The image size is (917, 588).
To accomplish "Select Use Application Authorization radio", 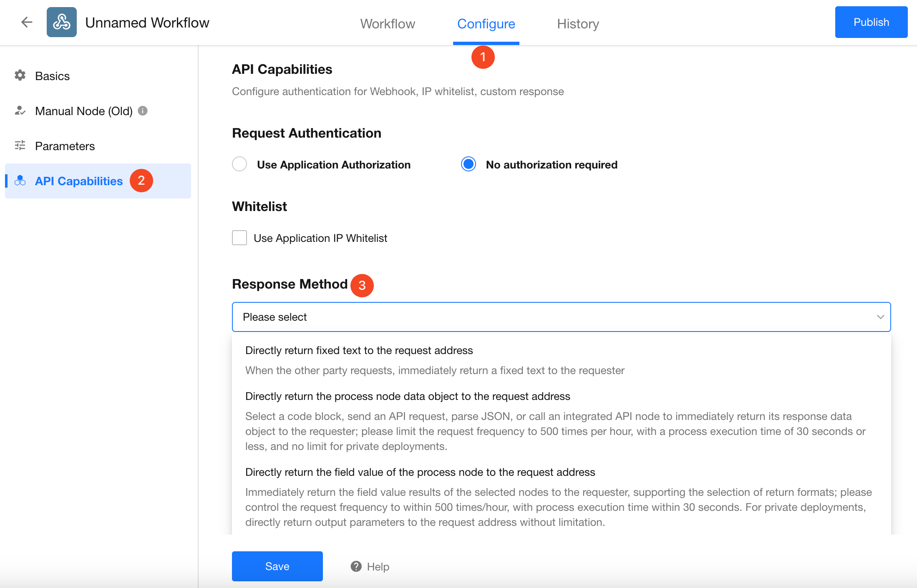I will [239, 164].
